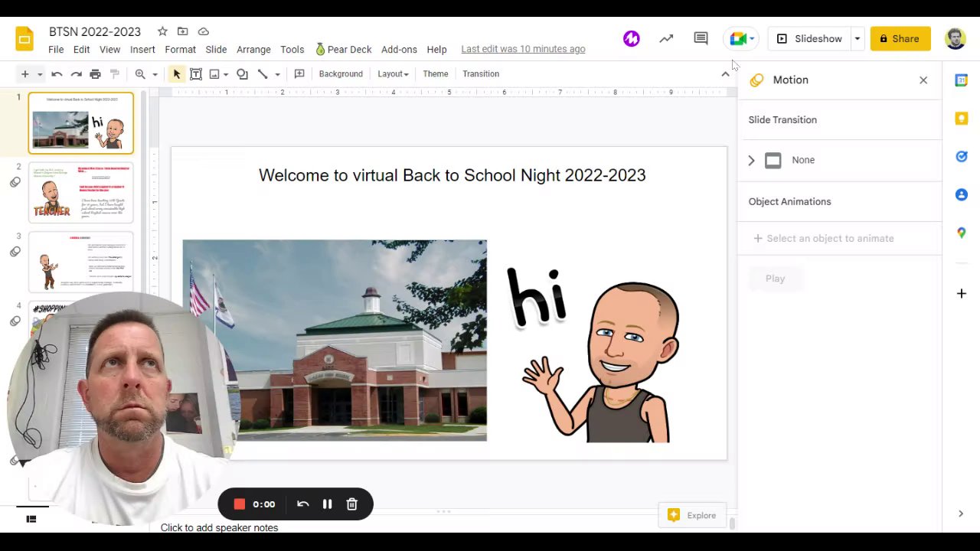Open Google Keep side panel
The width and height of the screenshot is (980, 551).
coord(962,118)
